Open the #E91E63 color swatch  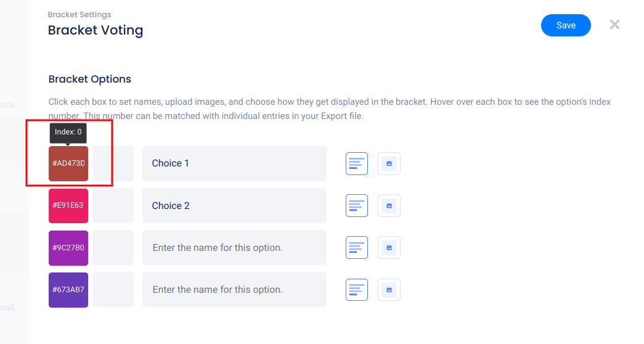(x=68, y=206)
